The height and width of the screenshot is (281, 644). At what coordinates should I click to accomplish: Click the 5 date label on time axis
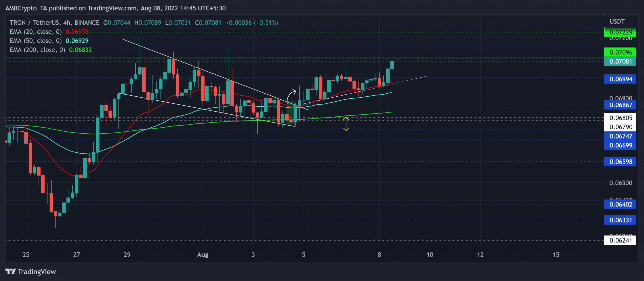click(x=304, y=255)
